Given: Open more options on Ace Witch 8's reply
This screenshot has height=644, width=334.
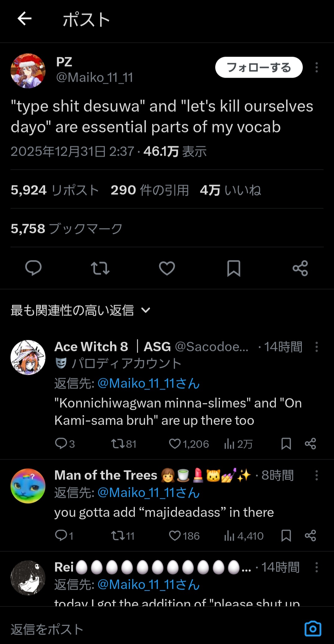Looking at the screenshot, I should click(x=316, y=347).
